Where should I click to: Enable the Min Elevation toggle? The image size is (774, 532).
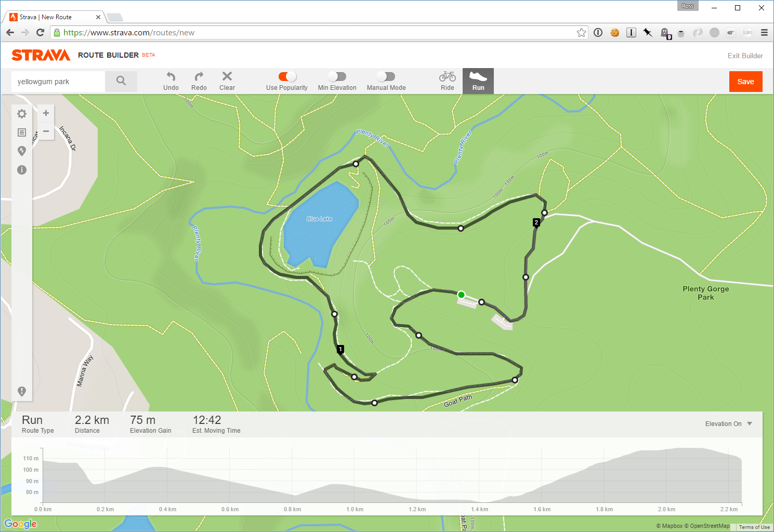336,76
